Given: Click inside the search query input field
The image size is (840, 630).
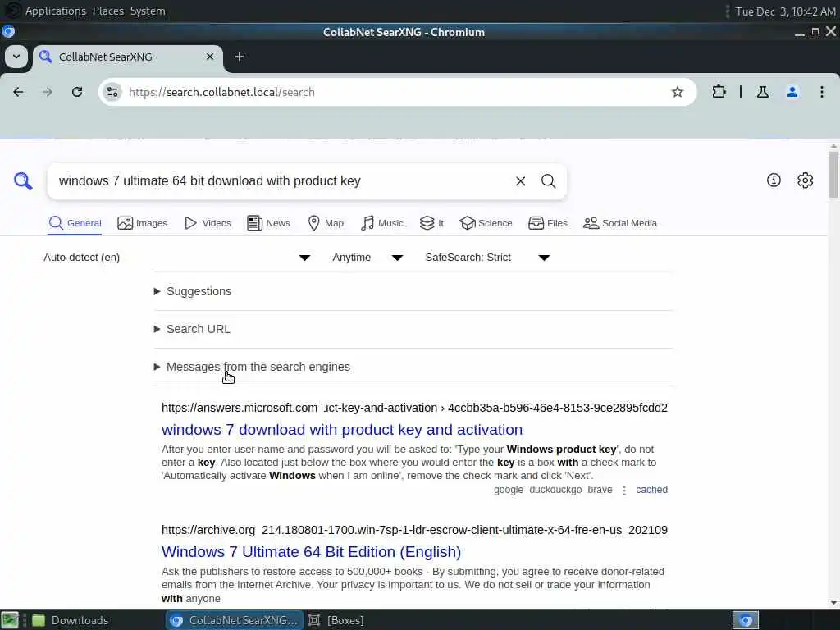Looking at the screenshot, I should (x=281, y=181).
